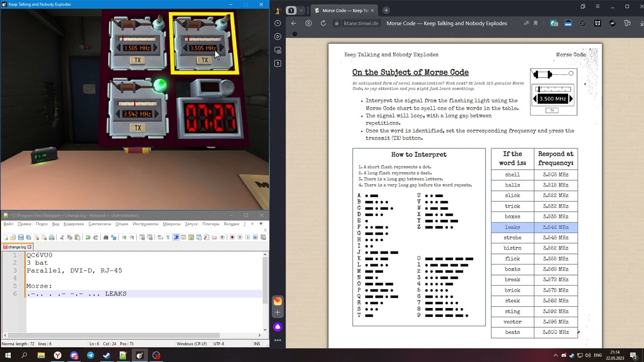This screenshot has width=644, height=362.
Task: Click the New file icon in Notepad++
Action: click(x=6, y=237)
